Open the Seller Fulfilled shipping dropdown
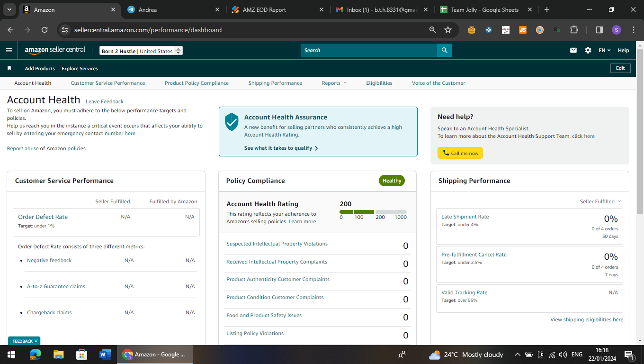The height and width of the screenshot is (364, 644). point(600,201)
